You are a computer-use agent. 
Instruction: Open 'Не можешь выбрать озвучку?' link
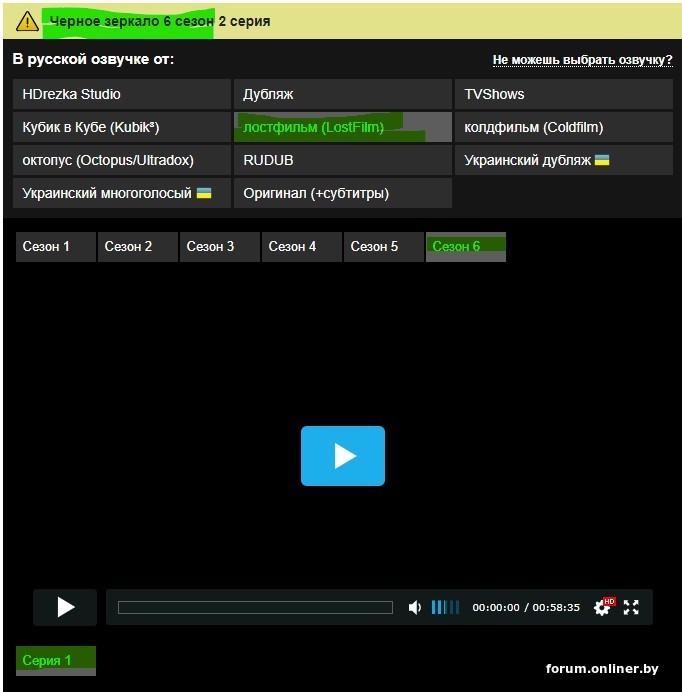tap(582, 60)
